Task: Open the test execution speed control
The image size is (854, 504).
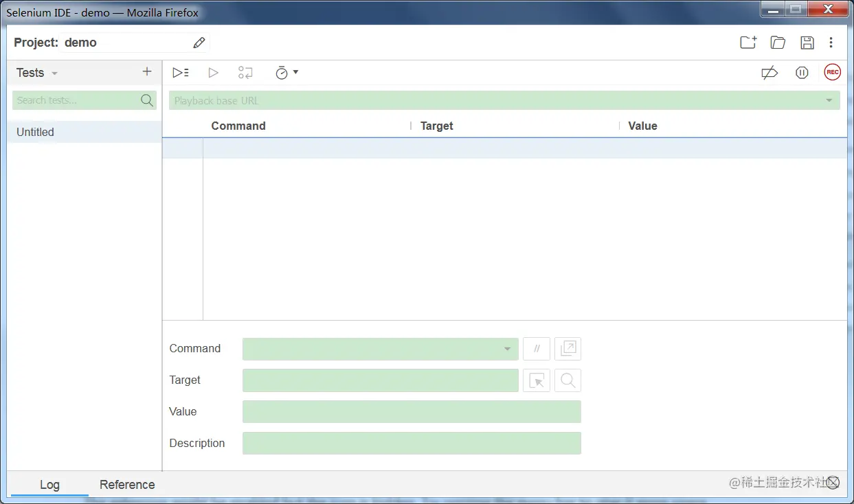Action: (x=286, y=73)
